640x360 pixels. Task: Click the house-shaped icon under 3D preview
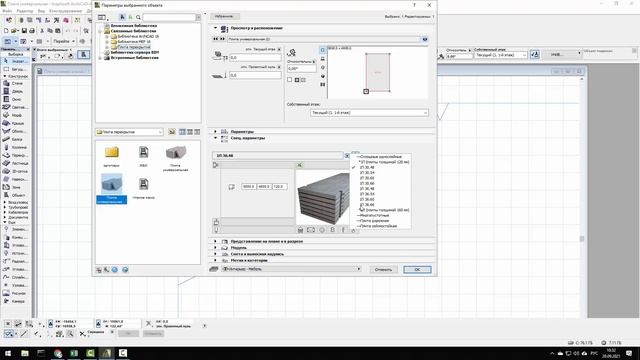tap(300, 230)
